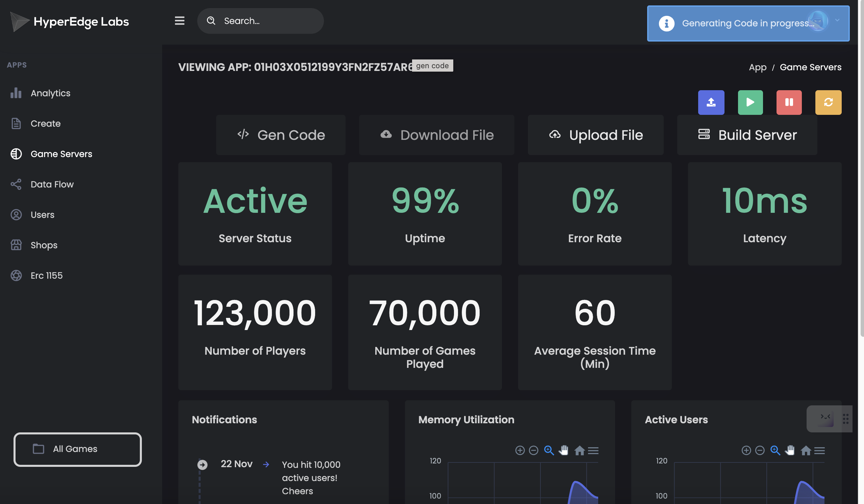Expand the profile dropdown chevron
This screenshot has height=504, width=864.
click(837, 20)
